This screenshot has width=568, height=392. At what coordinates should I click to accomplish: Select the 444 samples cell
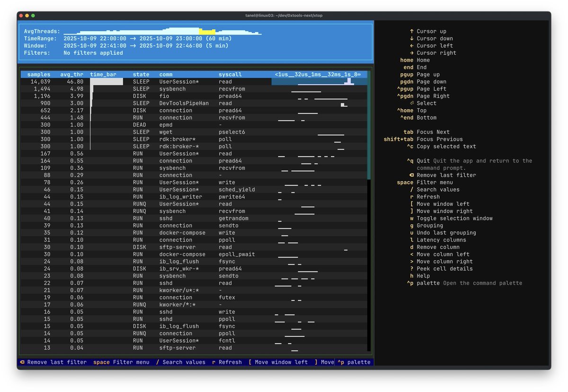45,118
